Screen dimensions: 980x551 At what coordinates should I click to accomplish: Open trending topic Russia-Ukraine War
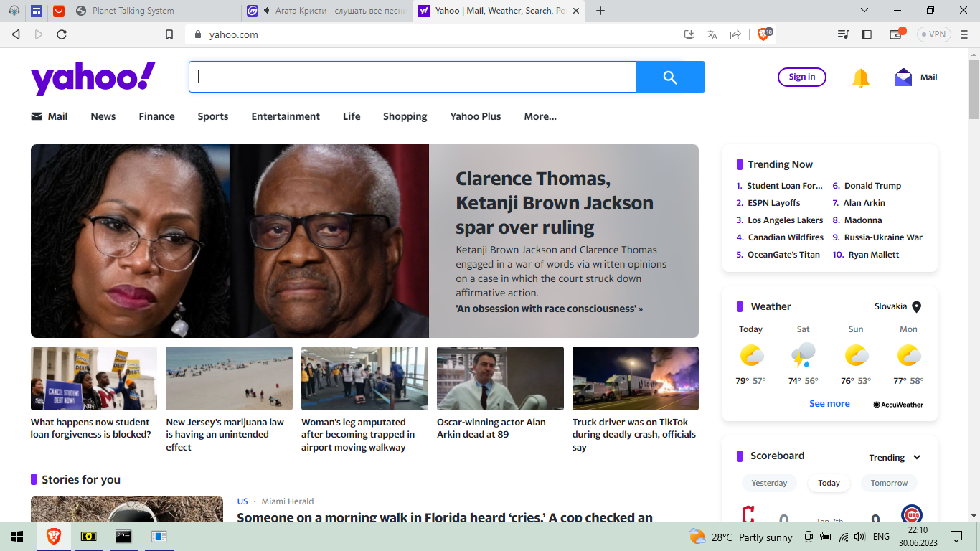(883, 237)
